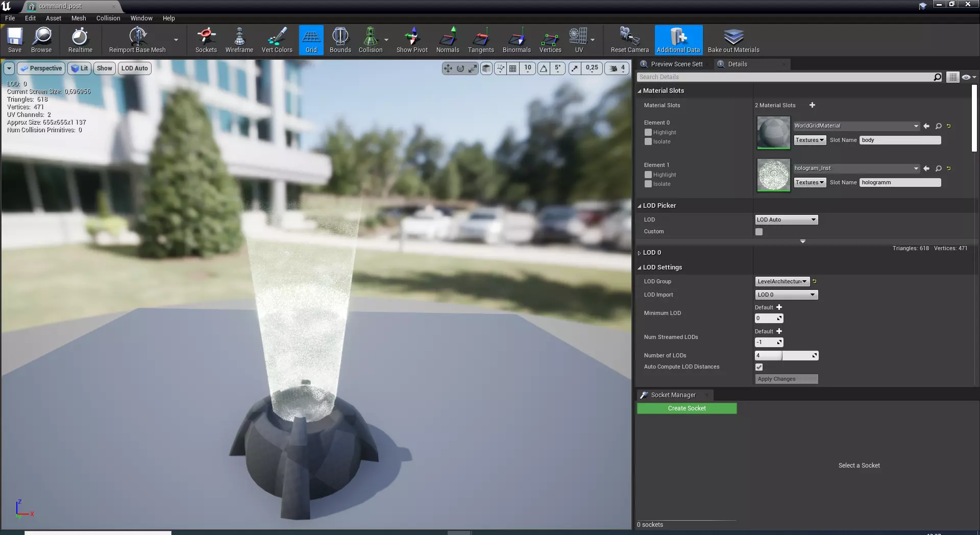Viewport: 980px width, 535px height.
Task: Collapse the LOD Settings section
Action: pyautogui.click(x=639, y=268)
